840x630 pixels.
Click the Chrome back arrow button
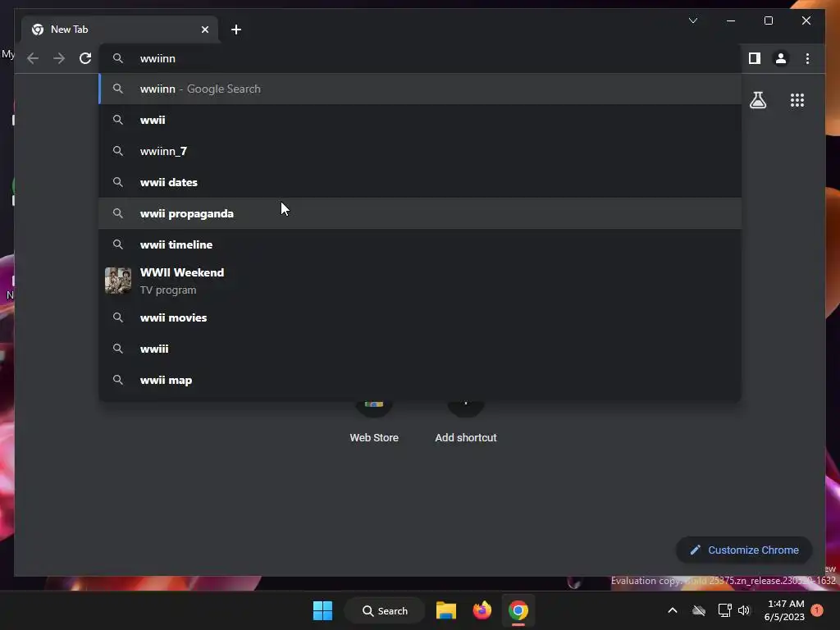(x=33, y=58)
